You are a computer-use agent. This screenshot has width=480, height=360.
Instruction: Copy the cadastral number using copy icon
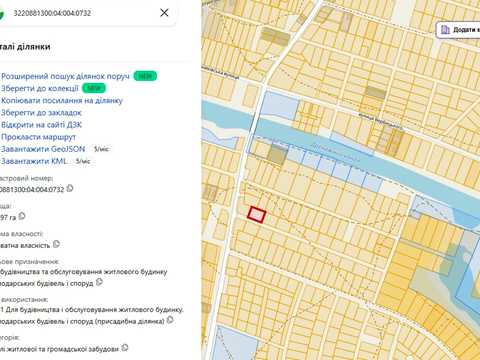(70, 188)
